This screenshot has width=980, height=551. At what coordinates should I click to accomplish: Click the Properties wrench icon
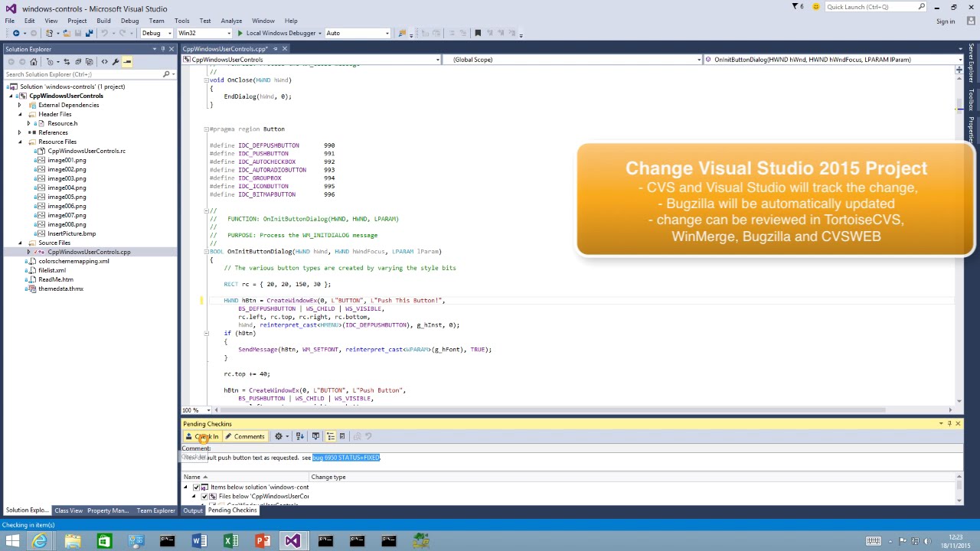(116, 61)
